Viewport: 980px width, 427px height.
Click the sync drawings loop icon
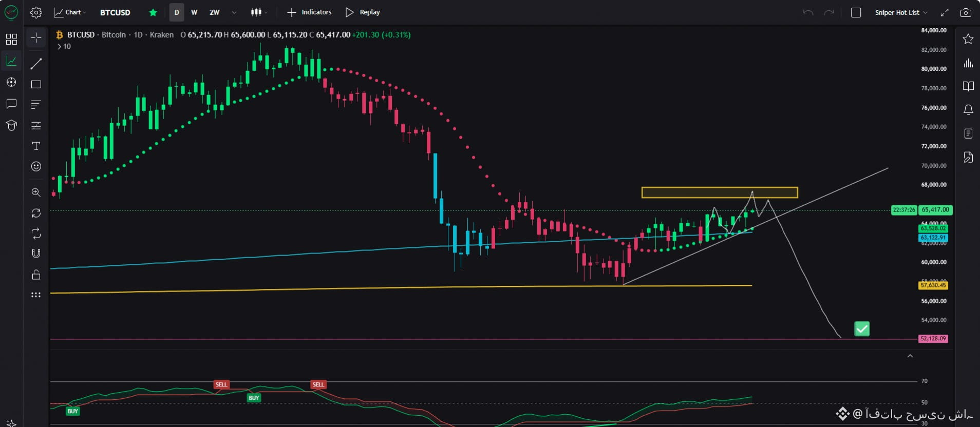click(36, 234)
